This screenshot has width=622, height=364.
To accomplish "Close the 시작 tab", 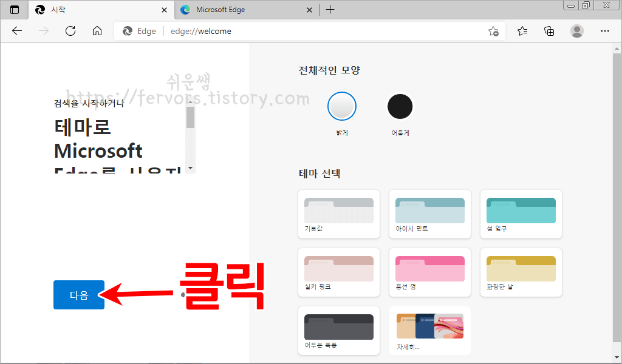I will coord(164,10).
